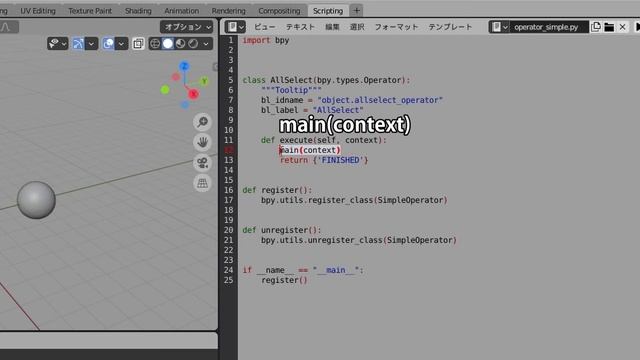Select the sphere object in the viewport
Image resolution: width=640 pixels, height=360 pixels.
[36, 200]
